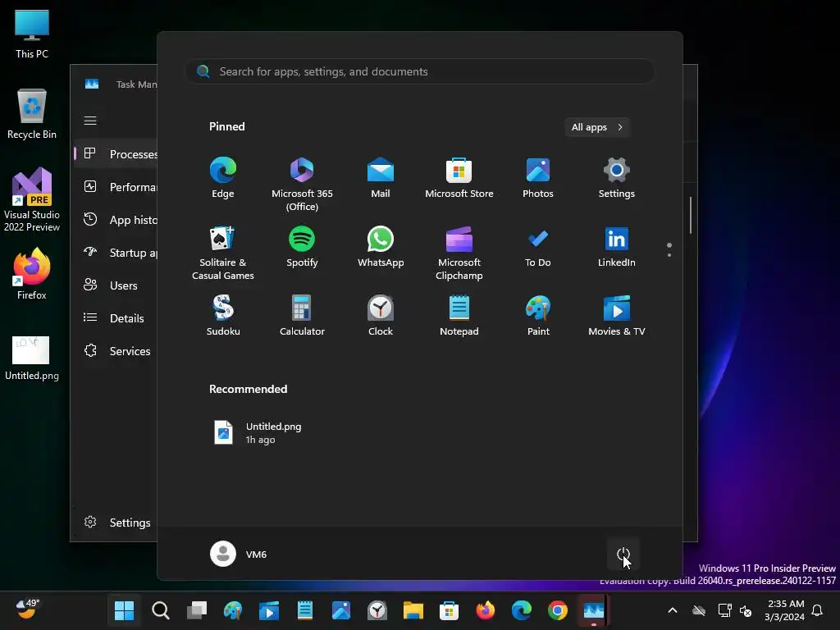Open notification center bell icon
The image size is (840, 630).
pyautogui.click(x=818, y=610)
